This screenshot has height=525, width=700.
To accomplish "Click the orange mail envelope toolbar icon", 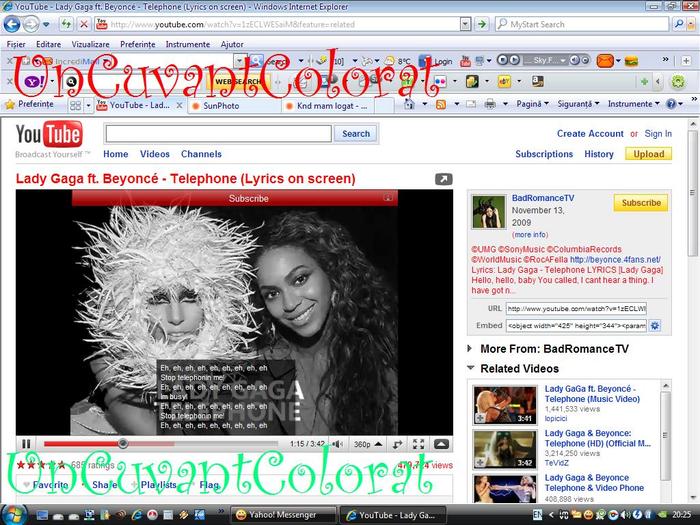I will pos(605,60).
